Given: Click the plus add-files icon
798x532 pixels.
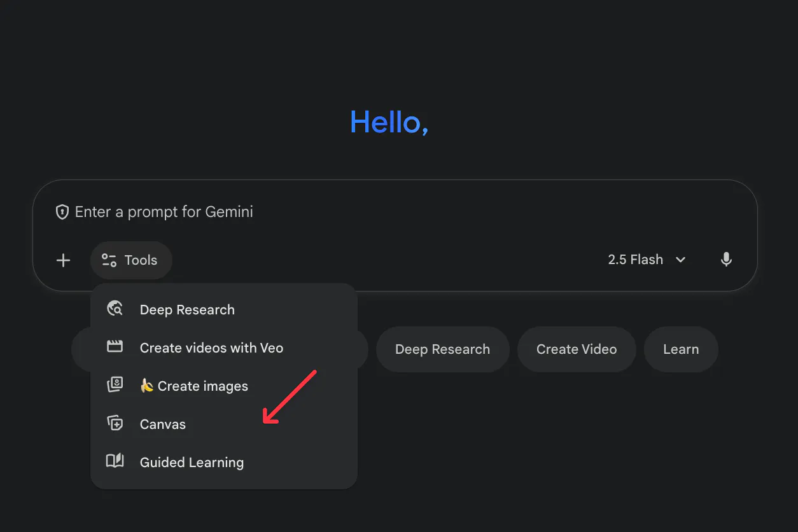Looking at the screenshot, I should tap(63, 260).
